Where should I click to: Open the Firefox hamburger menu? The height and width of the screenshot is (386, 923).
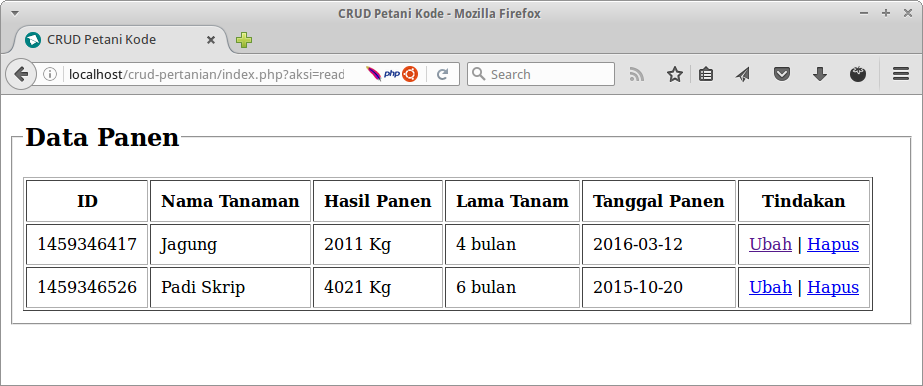pyautogui.click(x=901, y=74)
